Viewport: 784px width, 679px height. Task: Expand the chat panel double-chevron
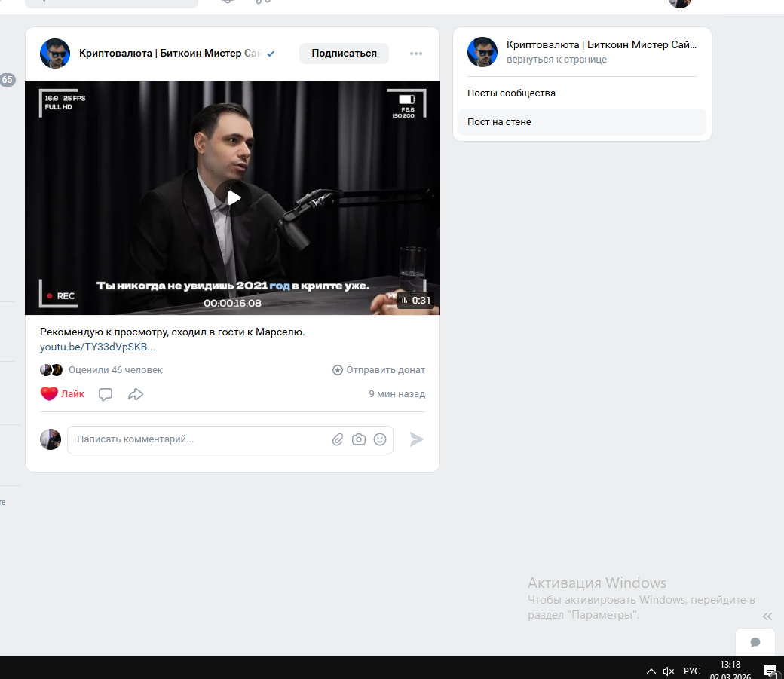click(767, 616)
